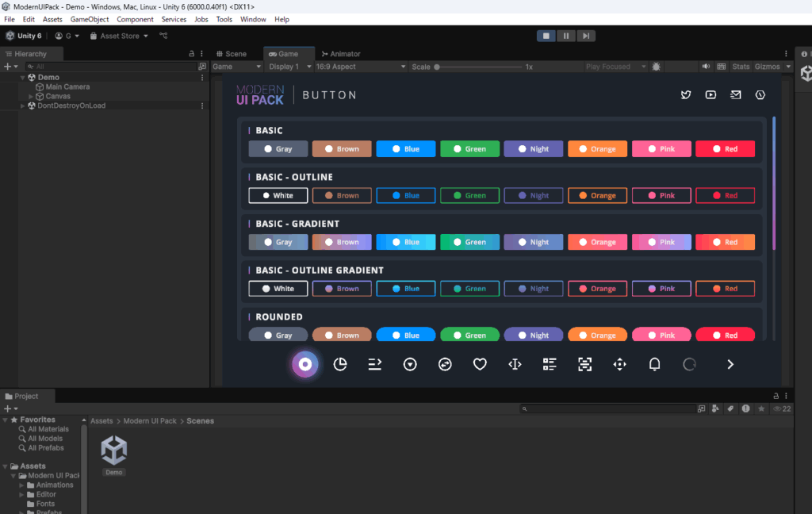This screenshot has width=812, height=514.
Task: Stop play mode
Action: (546, 36)
